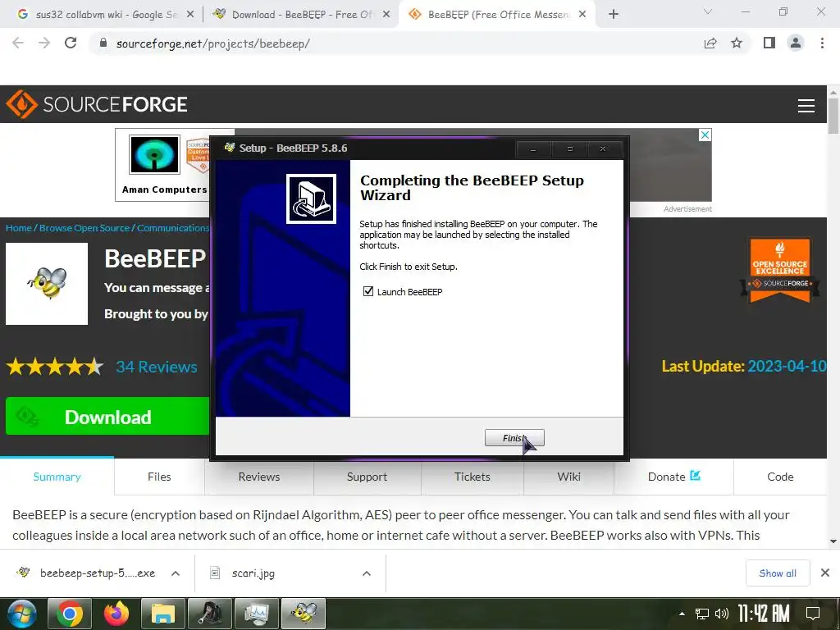
Task: Click the SourceForge logo in header
Action: pos(97,104)
